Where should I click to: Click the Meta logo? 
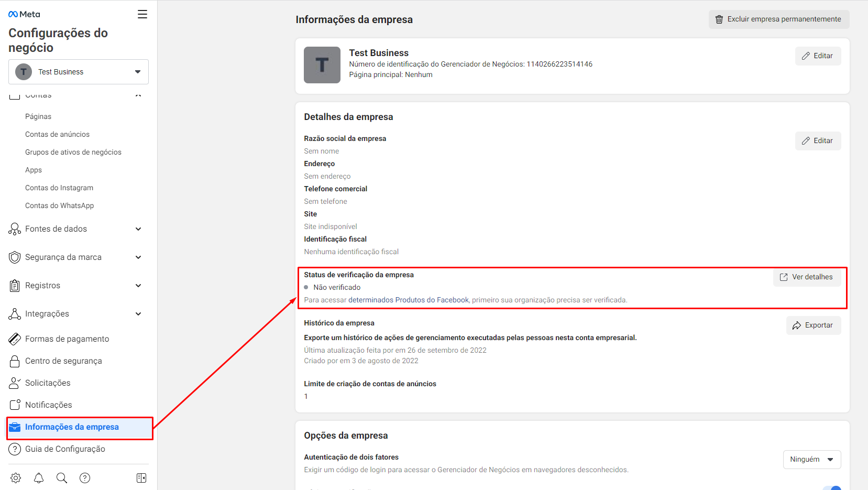[24, 14]
